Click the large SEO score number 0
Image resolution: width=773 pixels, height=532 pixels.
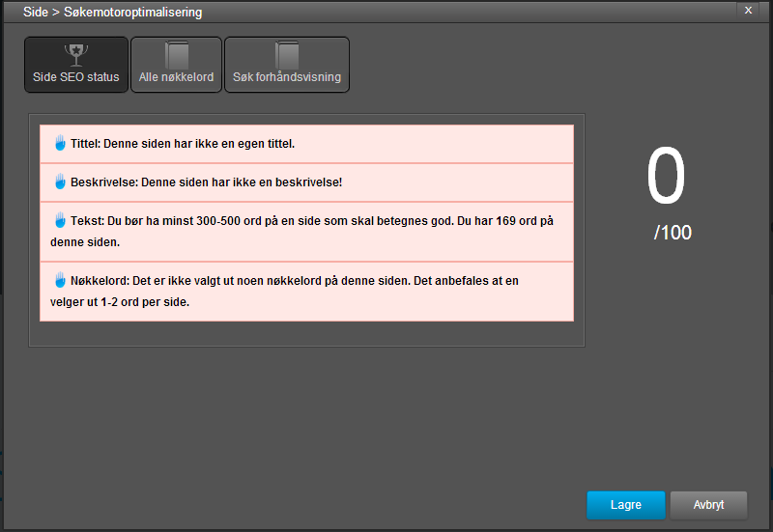coord(665,178)
